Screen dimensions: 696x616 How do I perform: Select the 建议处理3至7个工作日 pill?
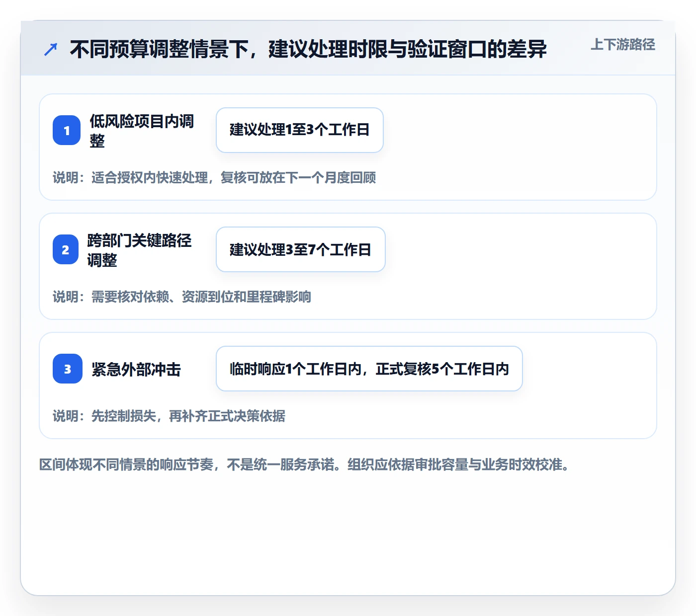301,249
